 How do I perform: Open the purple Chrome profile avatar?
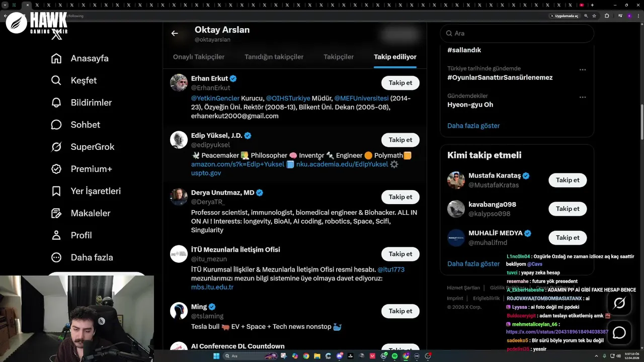[629, 16]
